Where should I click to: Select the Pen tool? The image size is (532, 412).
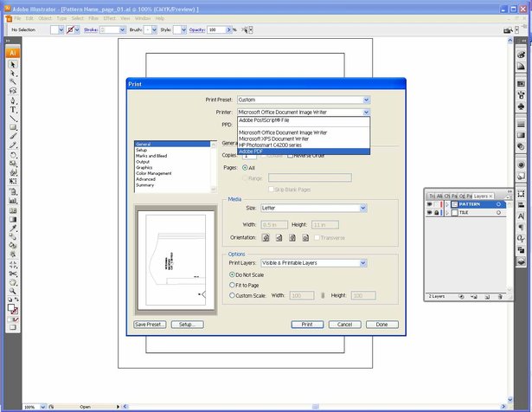13,100
